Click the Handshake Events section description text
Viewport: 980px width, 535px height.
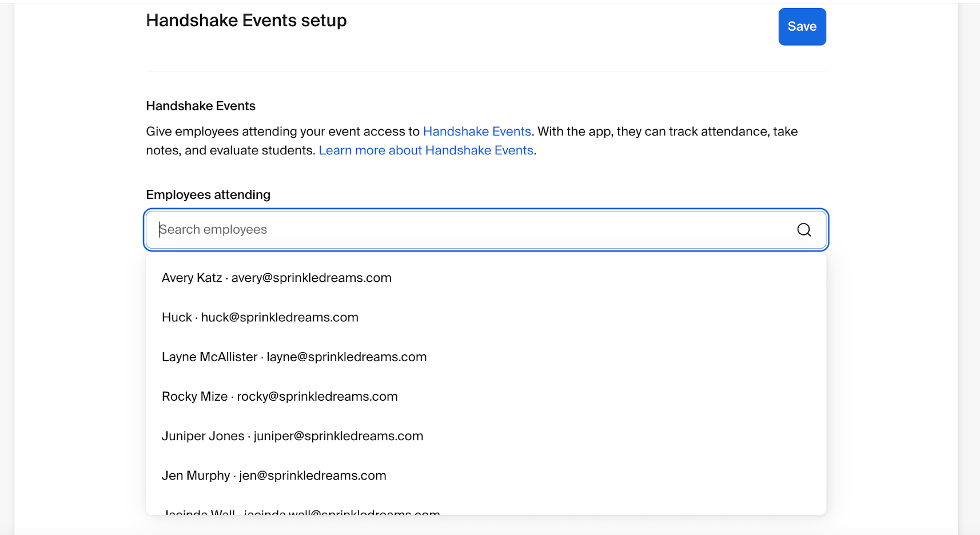(x=472, y=141)
